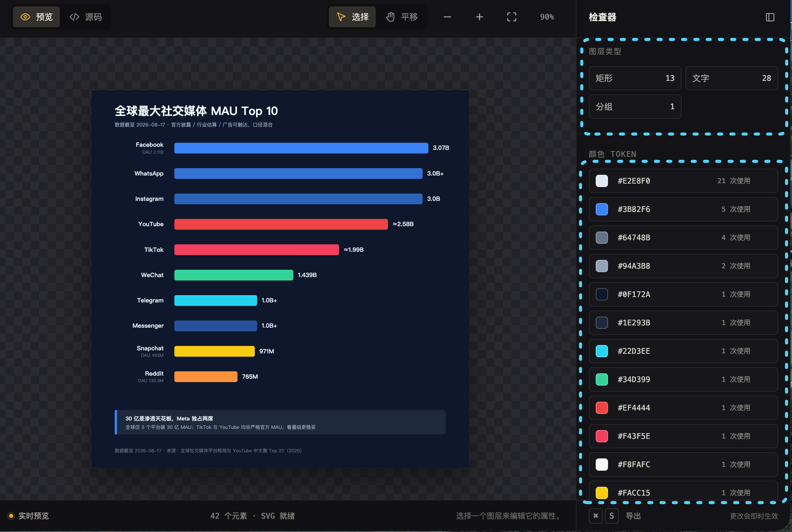Click the zoom in plus icon
792x532 pixels.
pyautogui.click(x=480, y=17)
